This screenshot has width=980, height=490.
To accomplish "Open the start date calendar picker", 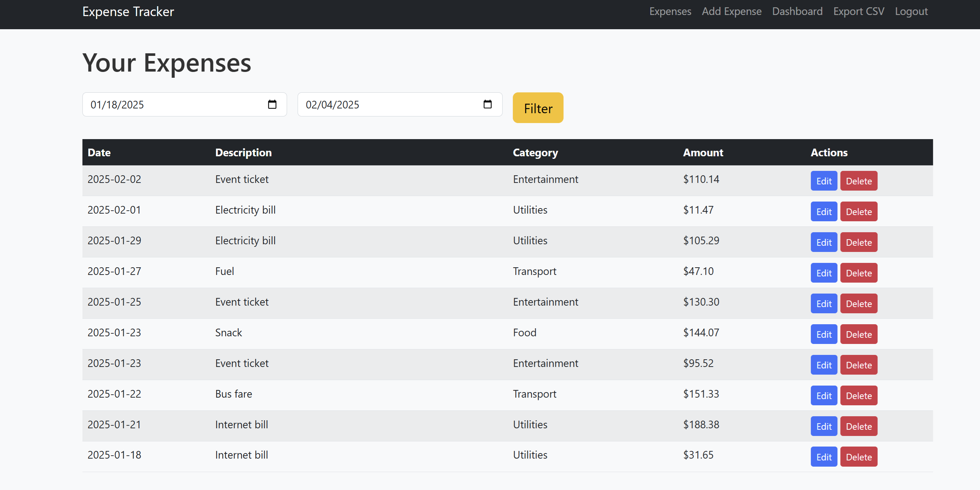I will click(272, 104).
